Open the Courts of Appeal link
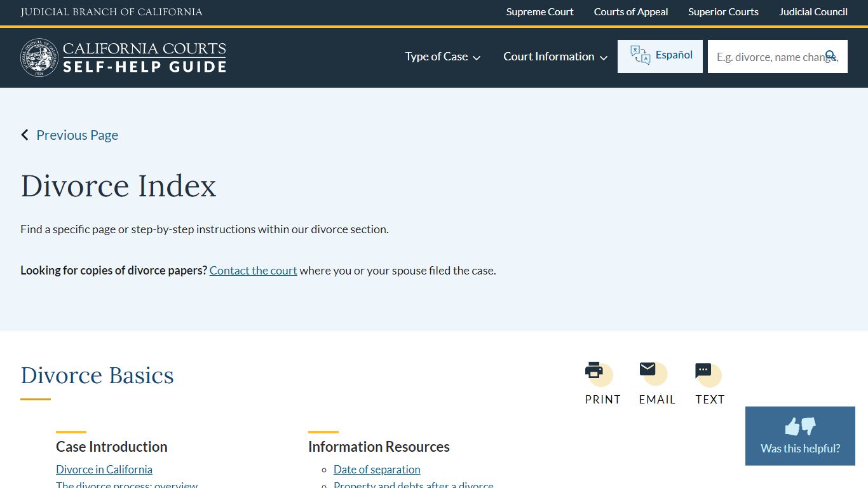This screenshot has width=868, height=488. [x=631, y=11]
